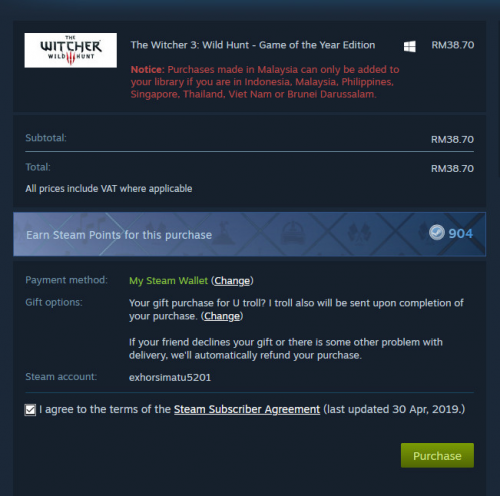Image resolution: width=500 pixels, height=496 pixels.
Task: Click the Total amount RM38.70
Action: click(x=452, y=169)
